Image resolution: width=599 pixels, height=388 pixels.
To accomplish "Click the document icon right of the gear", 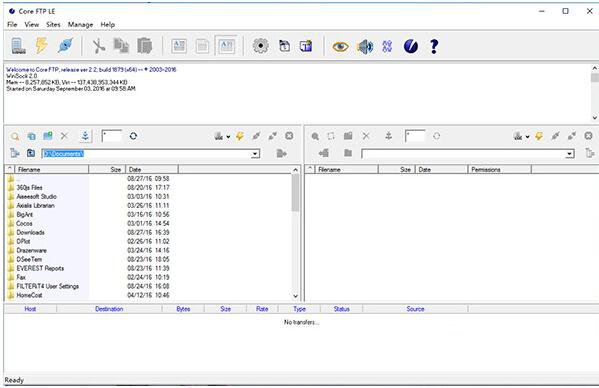I will (x=284, y=46).
